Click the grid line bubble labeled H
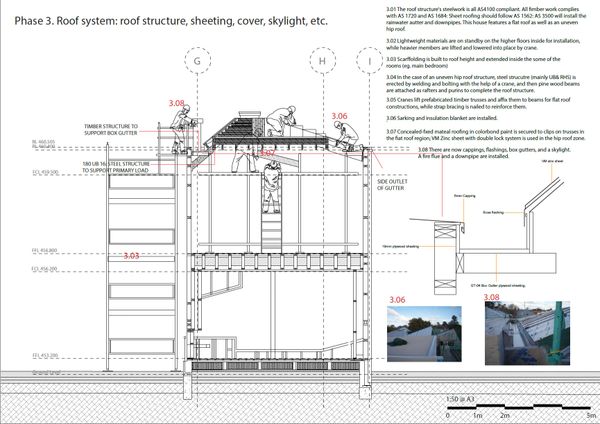Screen dimensions: 600x424 tap(323, 60)
